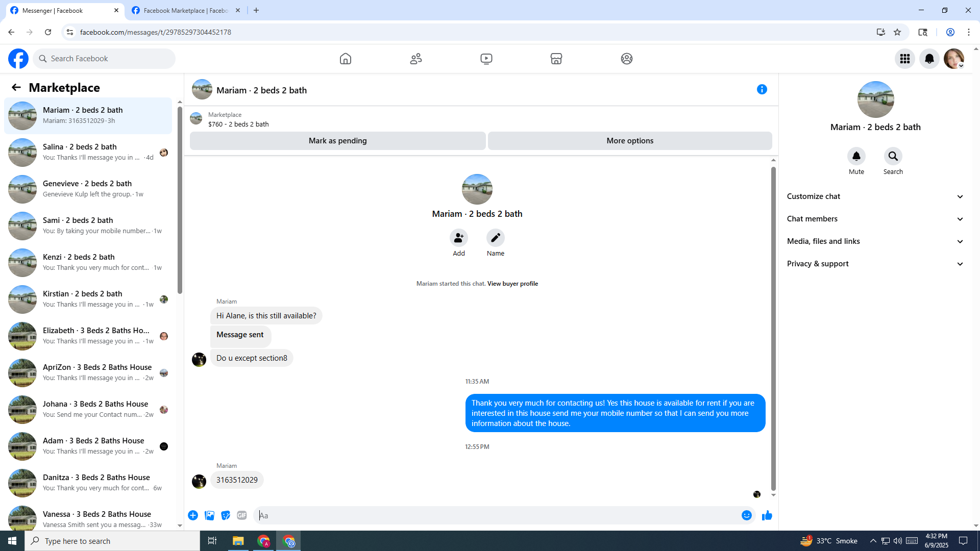Attach a photo using the image icon
Viewport: 980px width, 551px height.
tap(209, 516)
